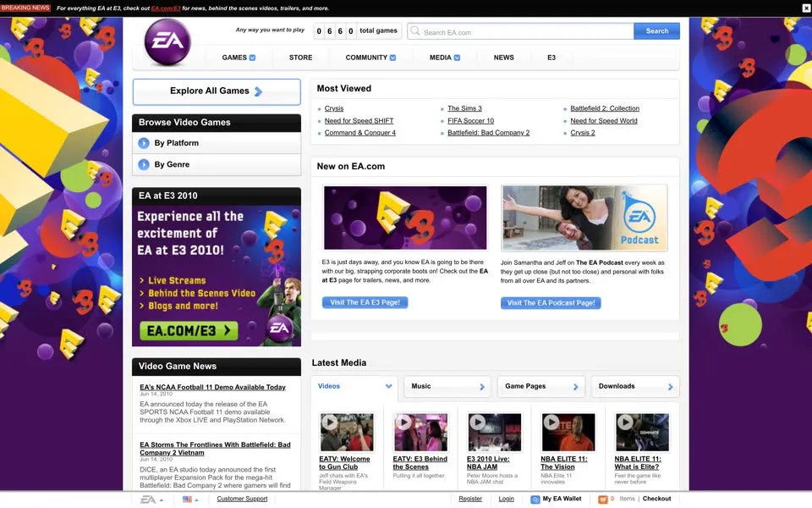812x508 pixels.
Task: Click the EA logo in the header
Action: [167, 42]
